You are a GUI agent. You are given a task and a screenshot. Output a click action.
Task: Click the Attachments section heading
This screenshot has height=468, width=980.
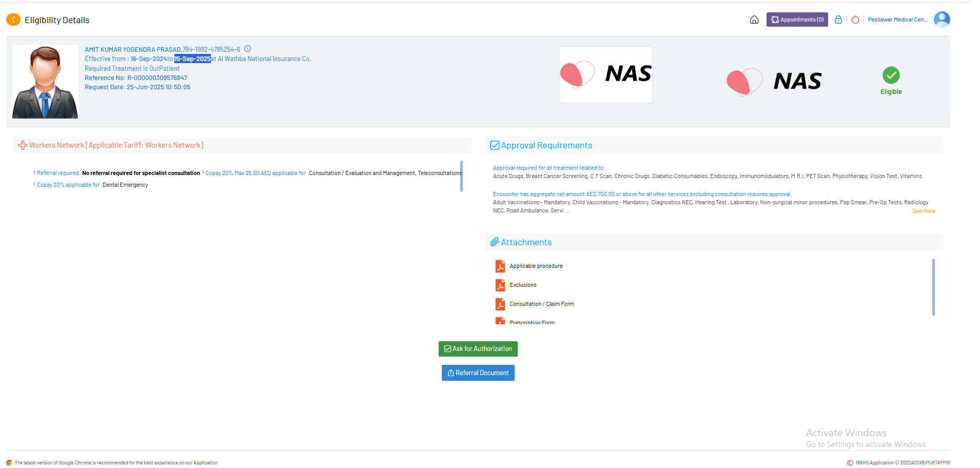526,242
